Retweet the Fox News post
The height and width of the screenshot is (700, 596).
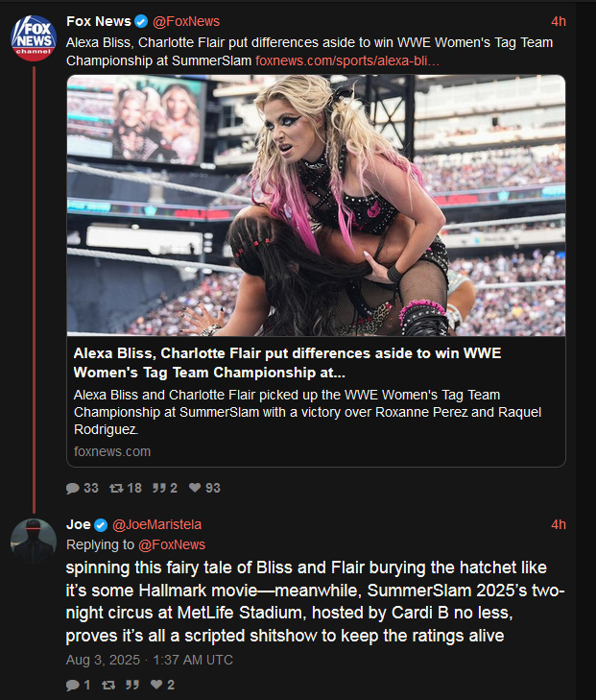(x=126, y=488)
